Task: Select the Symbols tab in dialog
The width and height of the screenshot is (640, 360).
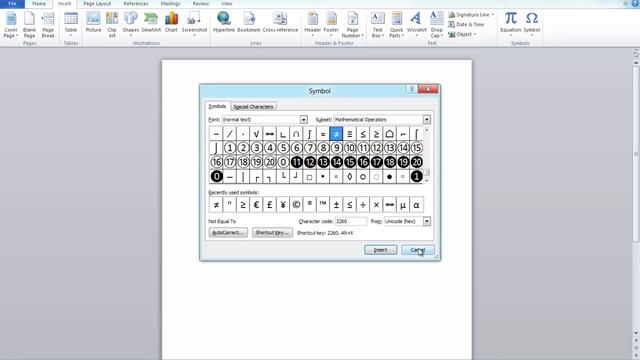Action: coord(217,106)
